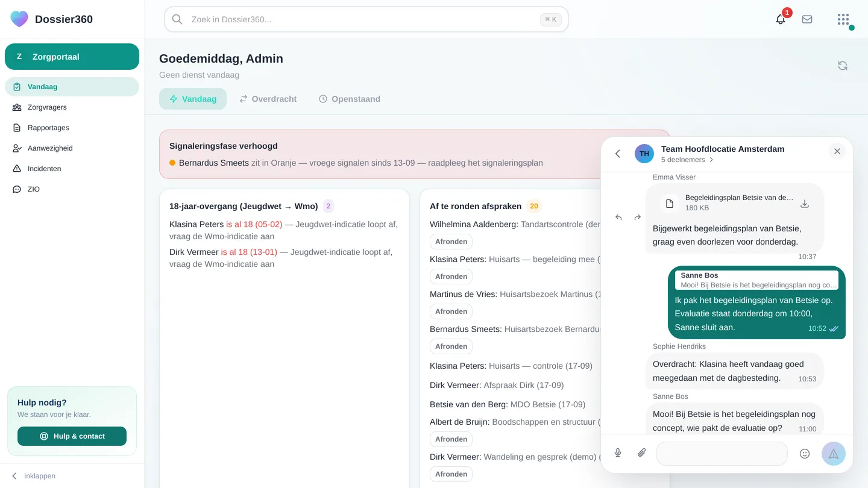
Task: Open Zorgvragers in the sidebar
Action: (72, 107)
